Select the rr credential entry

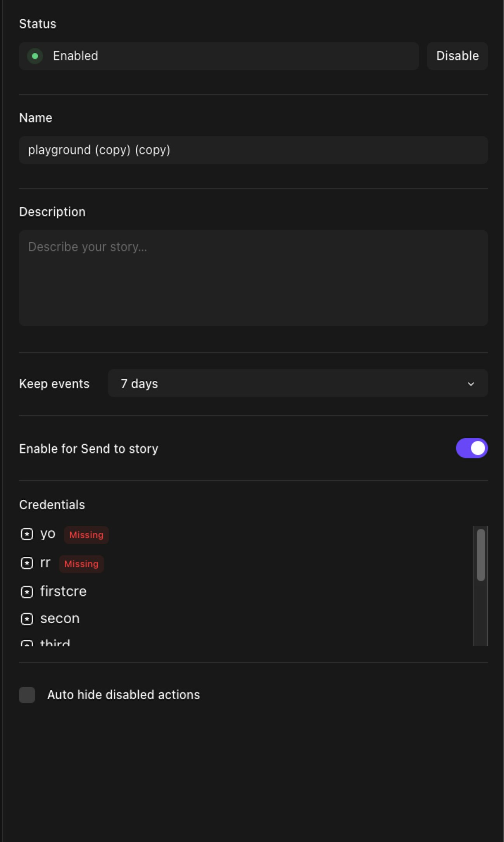pyautogui.click(x=45, y=563)
